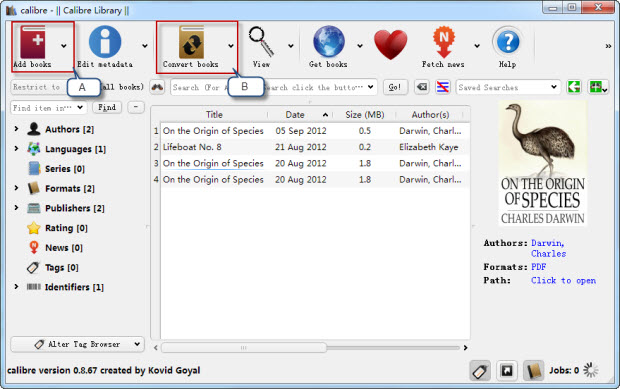The image size is (620, 389).
Task: Toggle the book details icon in status bar
Action: click(533, 371)
